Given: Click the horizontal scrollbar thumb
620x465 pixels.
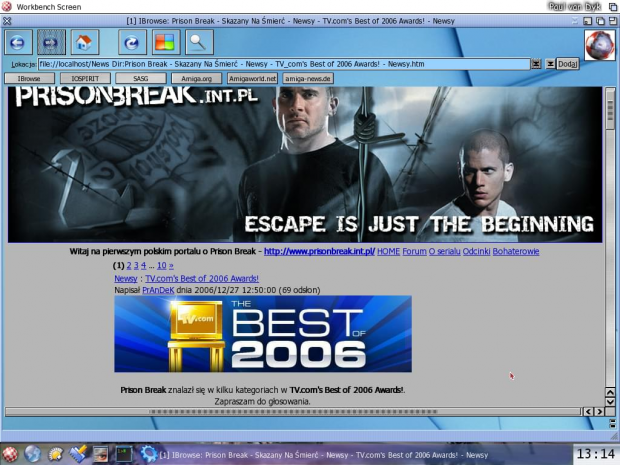Looking at the screenshot, I should click(x=293, y=412).
